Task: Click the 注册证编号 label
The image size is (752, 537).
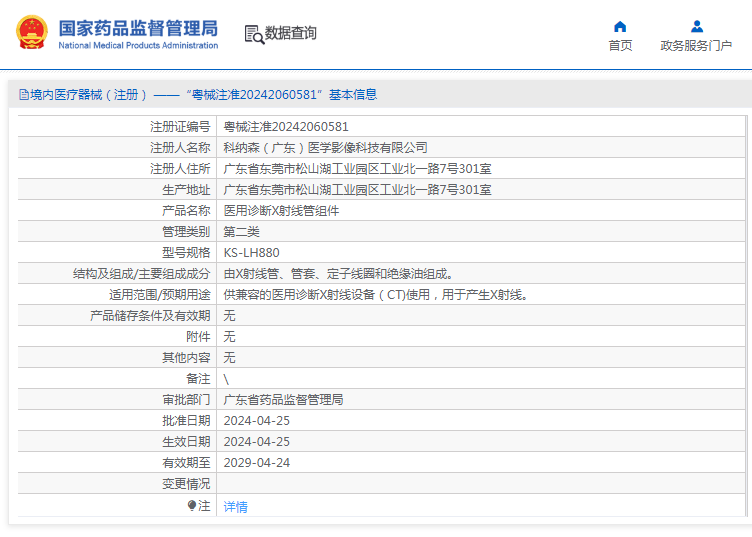Action: (x=180, y=127)
